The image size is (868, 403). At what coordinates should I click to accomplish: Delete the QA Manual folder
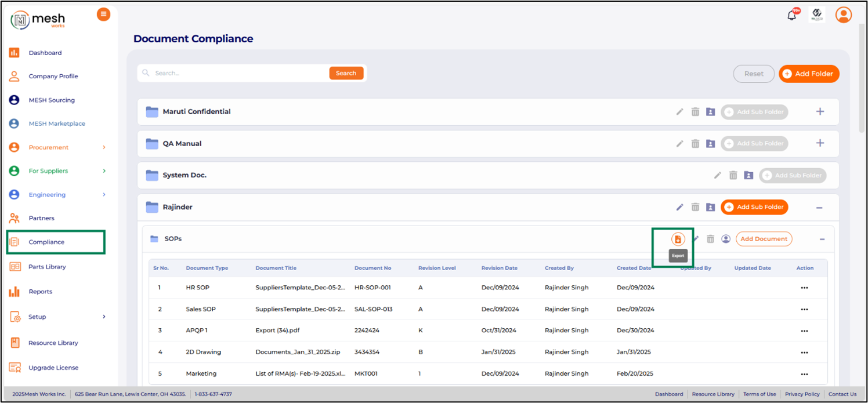point(695,144)
